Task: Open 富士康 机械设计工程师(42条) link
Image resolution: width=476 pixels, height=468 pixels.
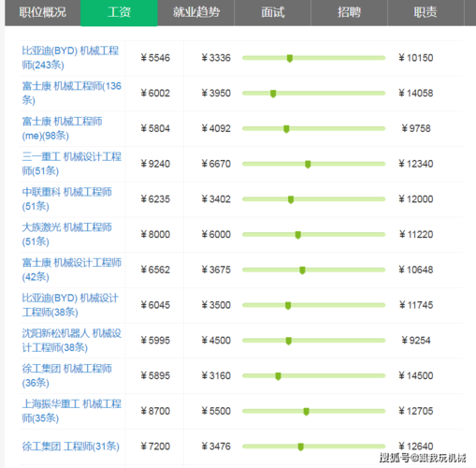Action: [x=72, y=270]
